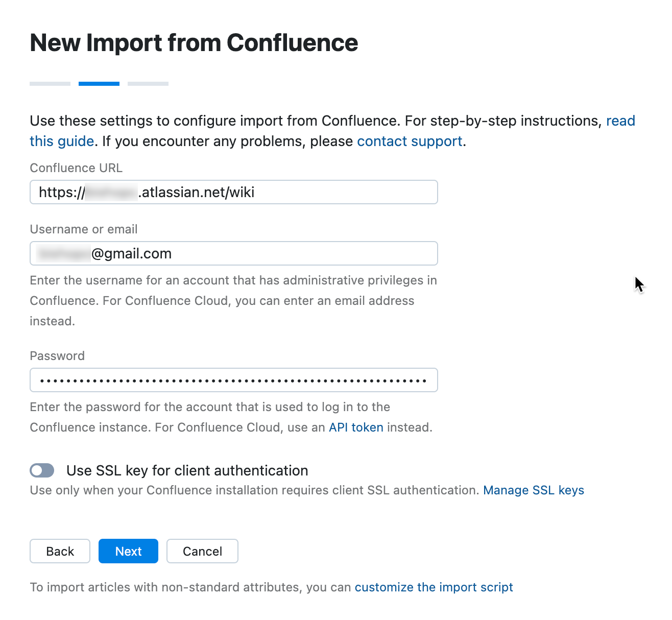Open the "read this guide" link
This screenshot has height=620, width=672.
click(620, 121)
